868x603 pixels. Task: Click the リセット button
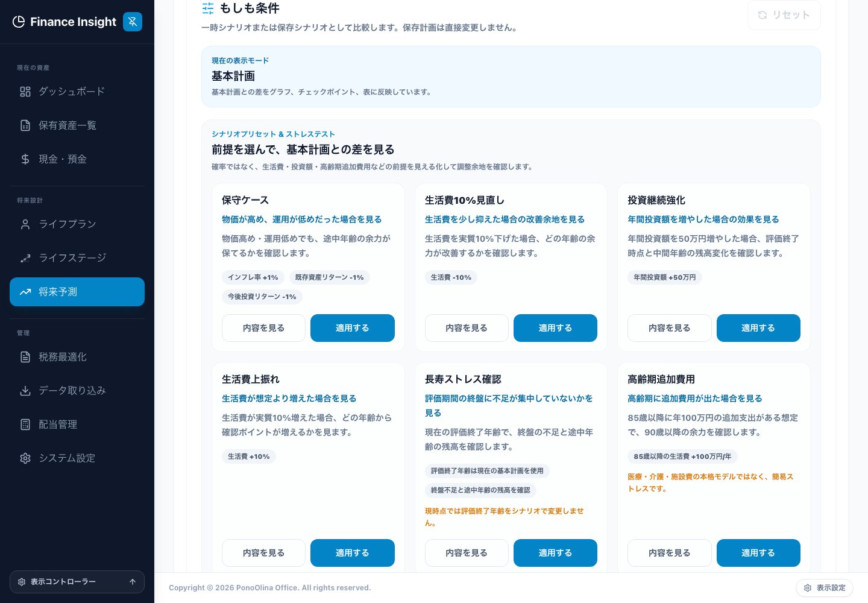coord(784,15)
